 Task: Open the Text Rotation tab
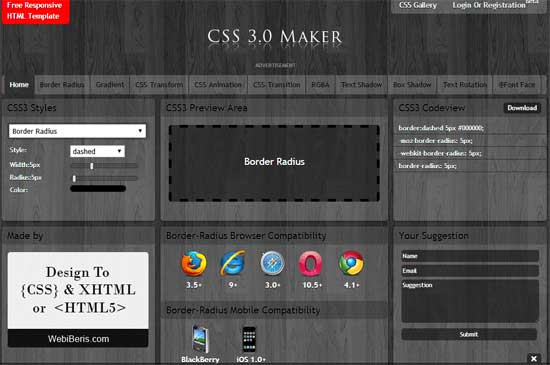pos(465,85)
